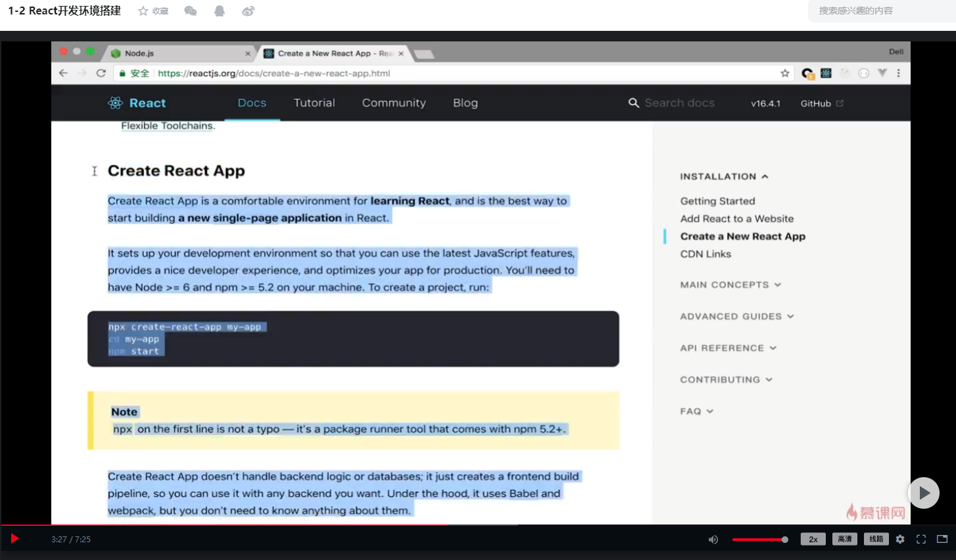Adjust the red volume slider

760,540
